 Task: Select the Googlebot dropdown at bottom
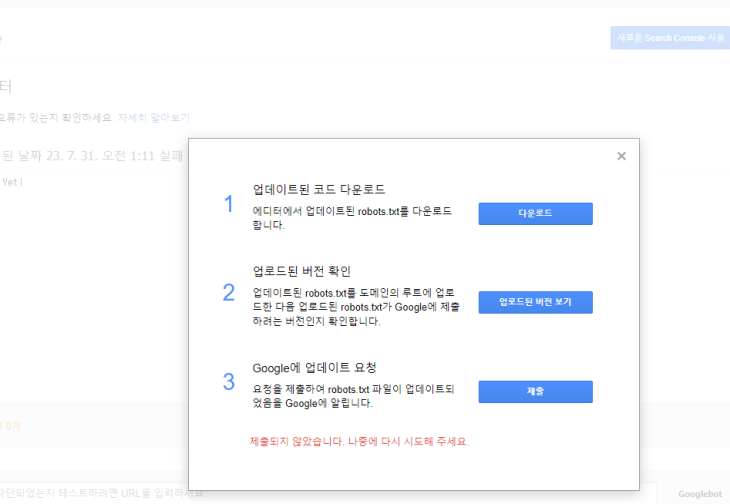pyautogui.click(x=701, y=494)
